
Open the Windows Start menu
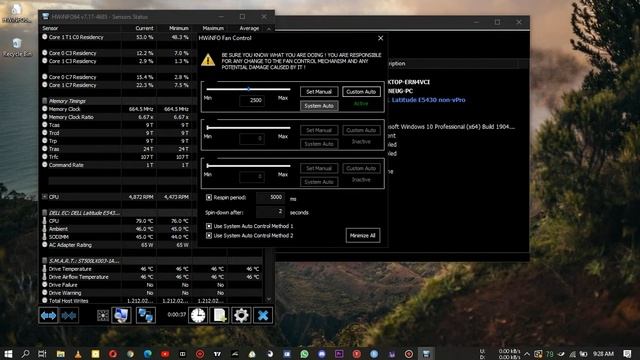click(x=8, y=354)
